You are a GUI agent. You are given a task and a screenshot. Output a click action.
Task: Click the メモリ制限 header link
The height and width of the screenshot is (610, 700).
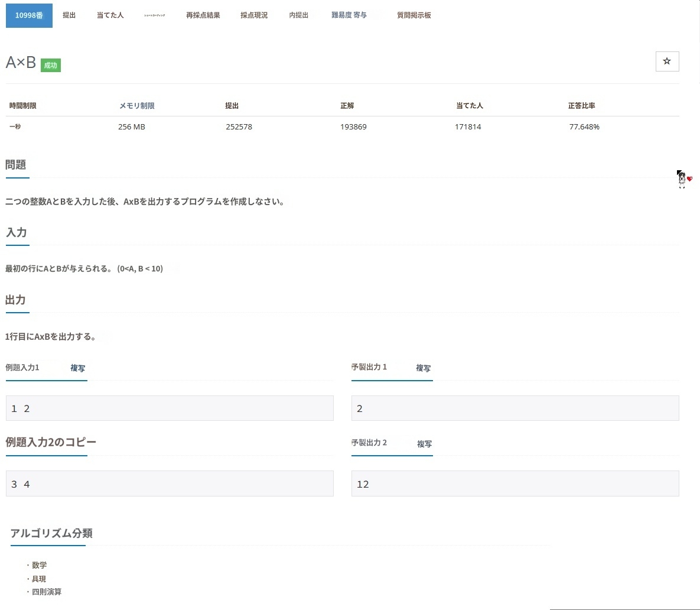point(136,106)
